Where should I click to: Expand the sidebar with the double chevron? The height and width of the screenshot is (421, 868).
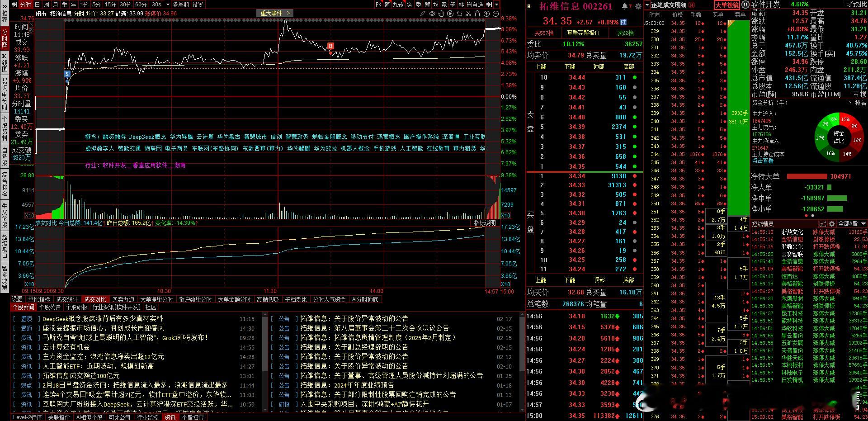5,7
